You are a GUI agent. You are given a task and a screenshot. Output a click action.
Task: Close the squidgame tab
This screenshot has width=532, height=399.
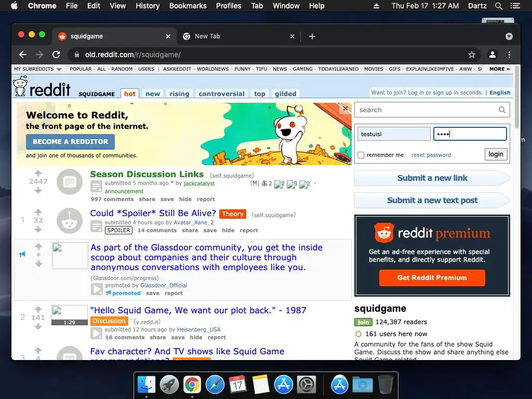point(168,36)
